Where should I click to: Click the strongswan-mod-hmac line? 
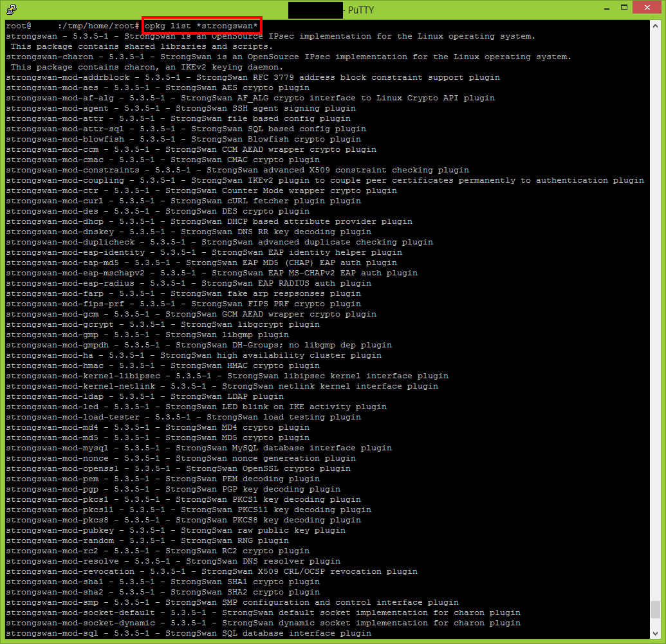(x=163, y=366)
